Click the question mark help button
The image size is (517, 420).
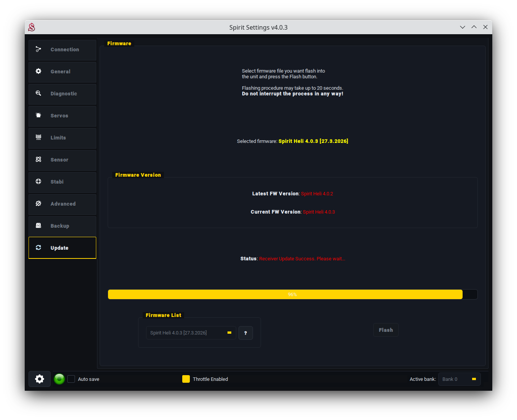tap(245, 333)
